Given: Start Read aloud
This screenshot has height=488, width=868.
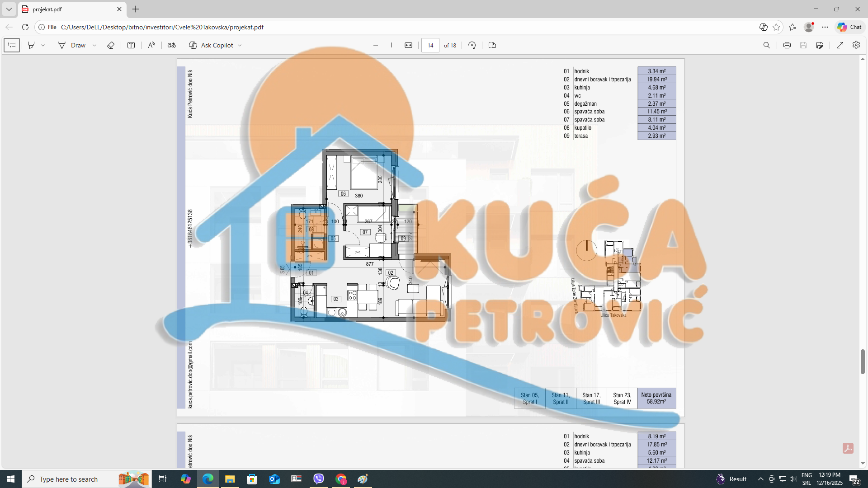Looking at the screenshot, I should click(x=151, y=45).
